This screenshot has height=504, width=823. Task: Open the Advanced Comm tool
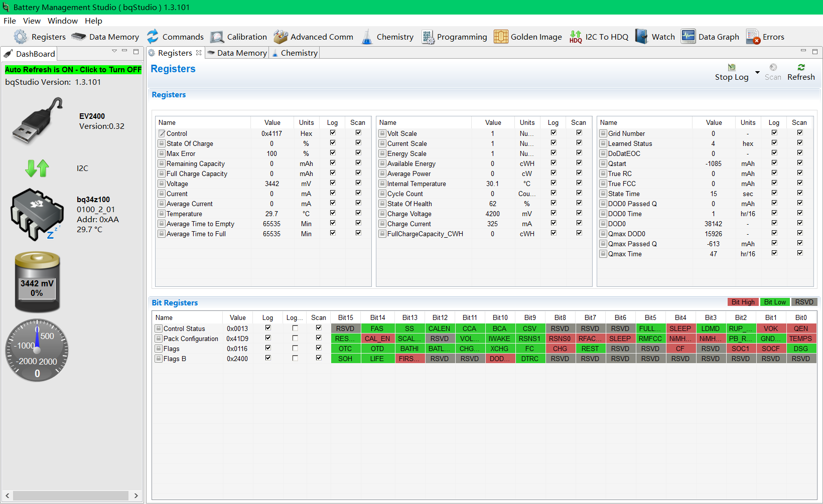314,37
